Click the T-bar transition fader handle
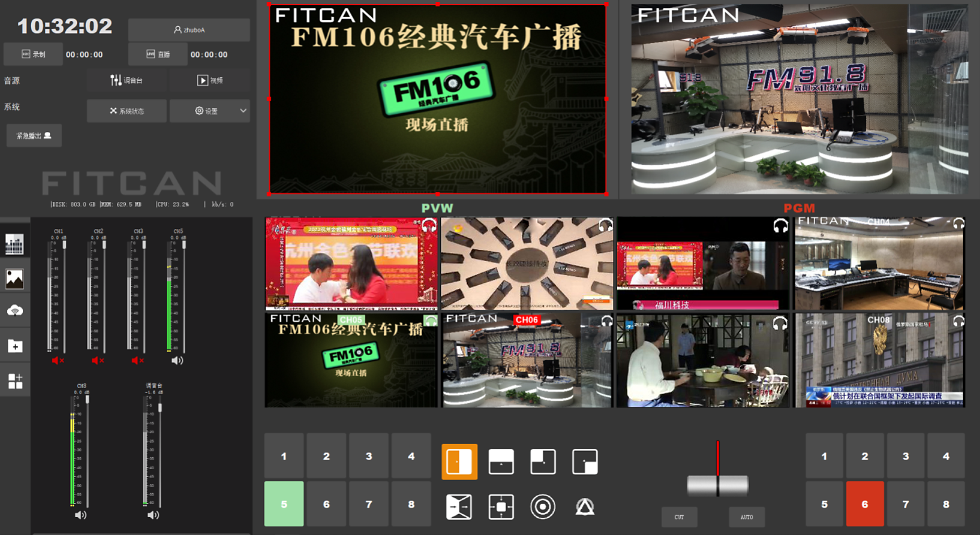 (x=717, y=485)
